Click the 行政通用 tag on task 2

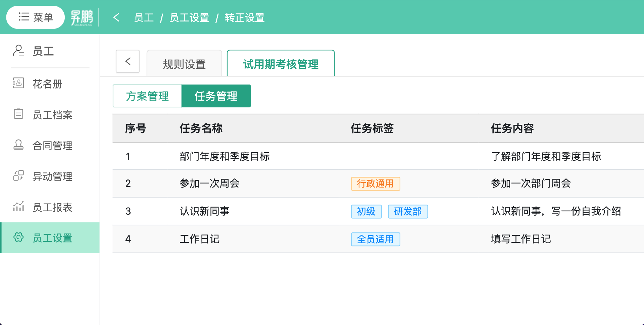375,184
